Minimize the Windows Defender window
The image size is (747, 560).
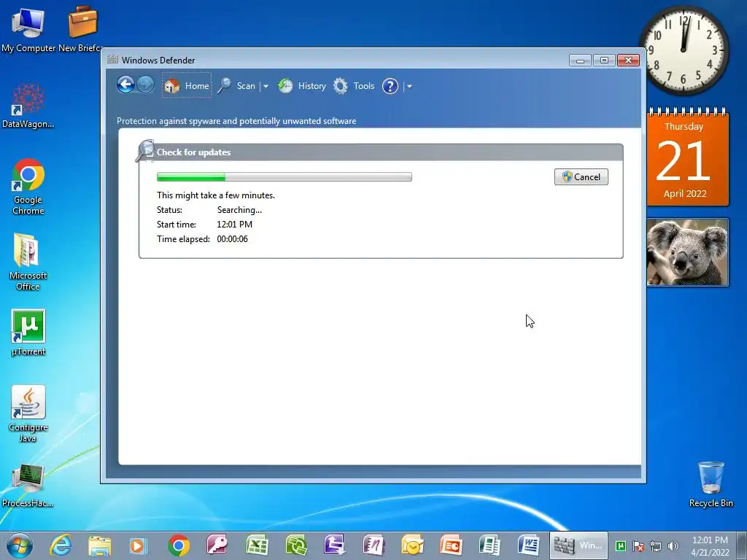pyautogui.click(x=580, y=61)
